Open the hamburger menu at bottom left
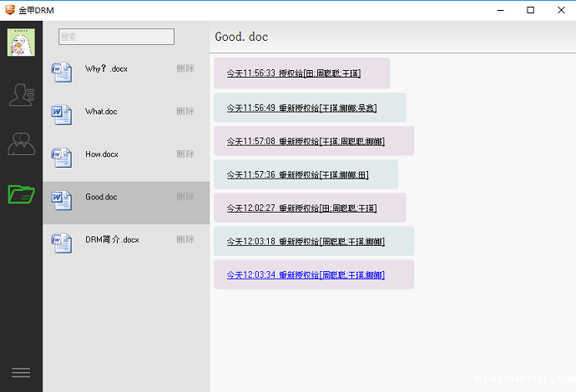This screenshot has height=392, width=576. click(x=21, y=372)
